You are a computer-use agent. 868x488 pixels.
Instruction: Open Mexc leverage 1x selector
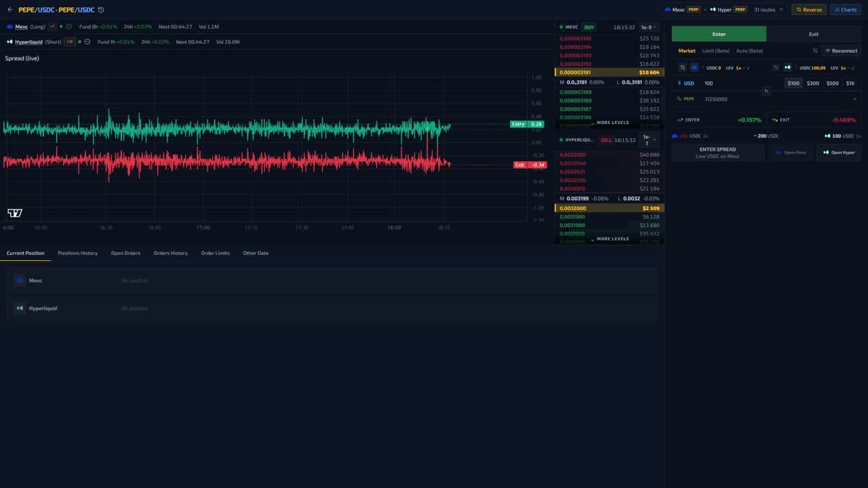[739, 68]
